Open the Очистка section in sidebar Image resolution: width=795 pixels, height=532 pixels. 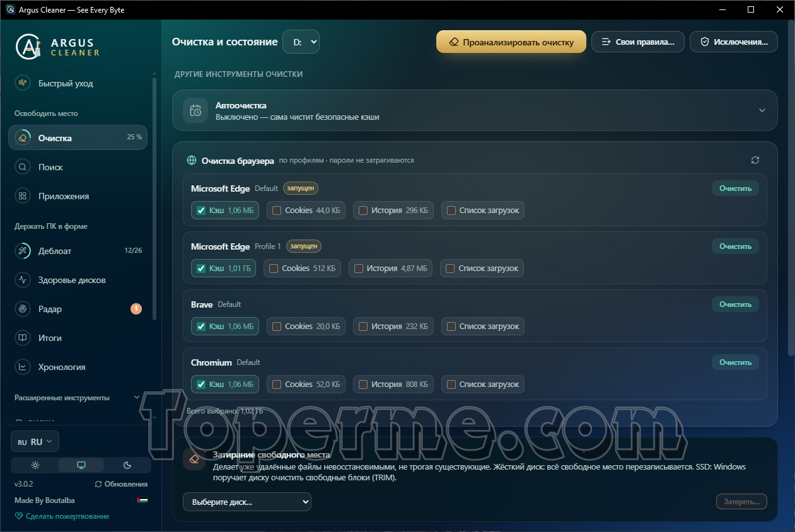78,137
